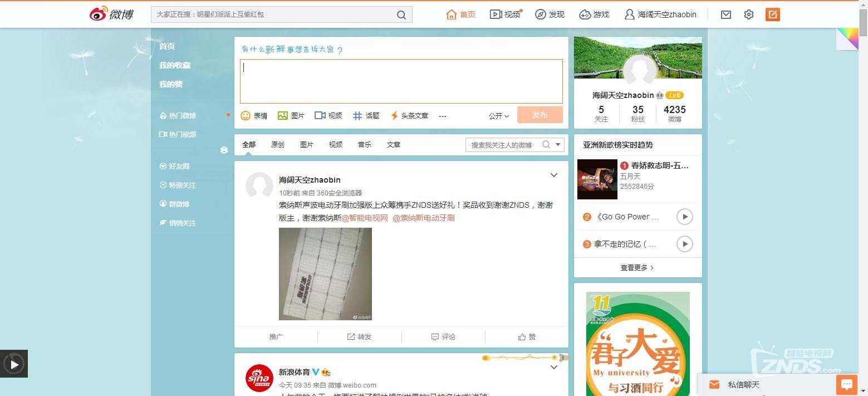
Task: Switch to the 音乐 feed tab
Action: pyautogui.click(x=365, y=145)
